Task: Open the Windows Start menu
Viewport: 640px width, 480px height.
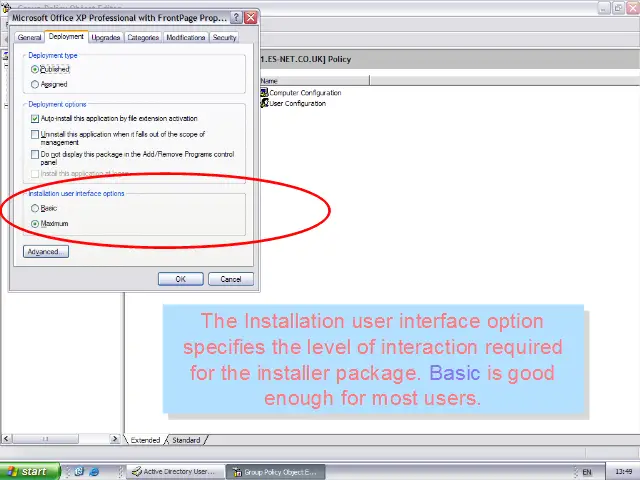Action: [28, 471]
